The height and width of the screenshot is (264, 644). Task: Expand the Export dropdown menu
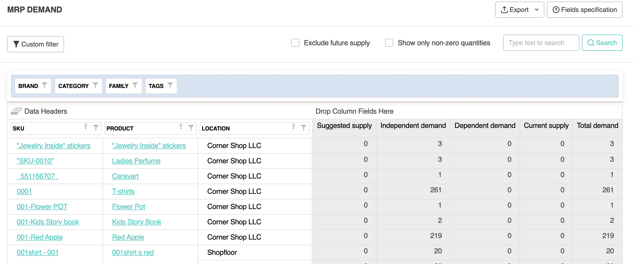(537, 10)
